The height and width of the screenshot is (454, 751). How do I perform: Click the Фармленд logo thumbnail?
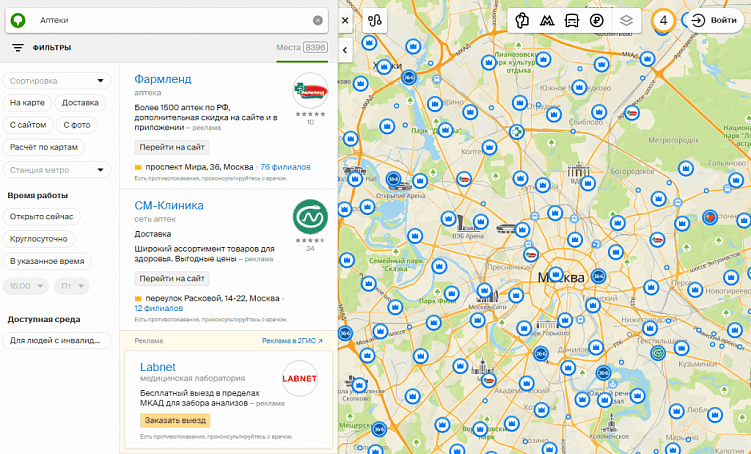[x=310, y=91]
